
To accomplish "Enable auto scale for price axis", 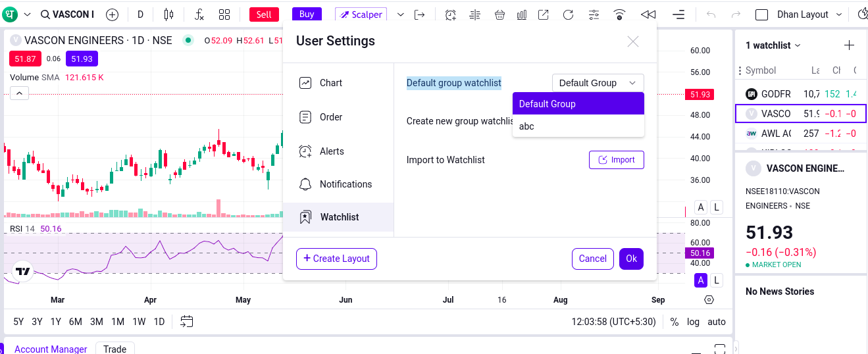I will tap(717, 322).
